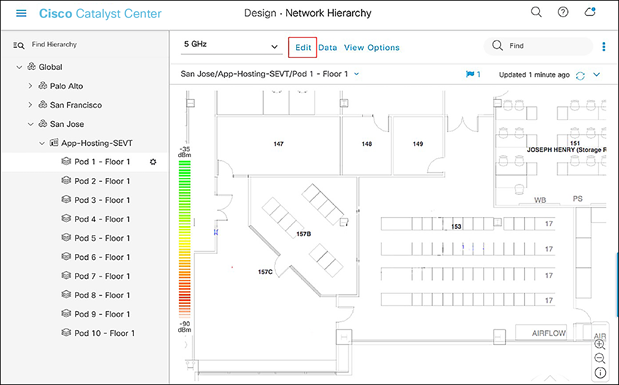Open the hamburger navigation menu
The image size is (619, 385).
pos(21,13)
